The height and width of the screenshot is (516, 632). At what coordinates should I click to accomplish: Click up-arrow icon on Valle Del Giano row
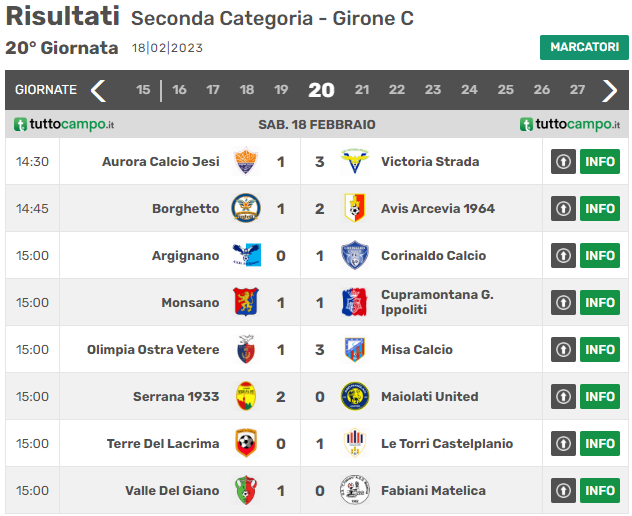click(563, 490)
